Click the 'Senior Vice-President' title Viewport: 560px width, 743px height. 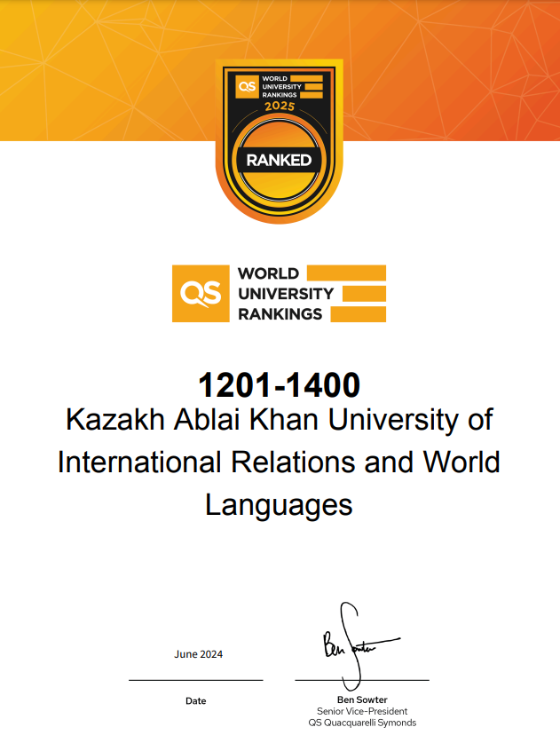click(362, 711)
